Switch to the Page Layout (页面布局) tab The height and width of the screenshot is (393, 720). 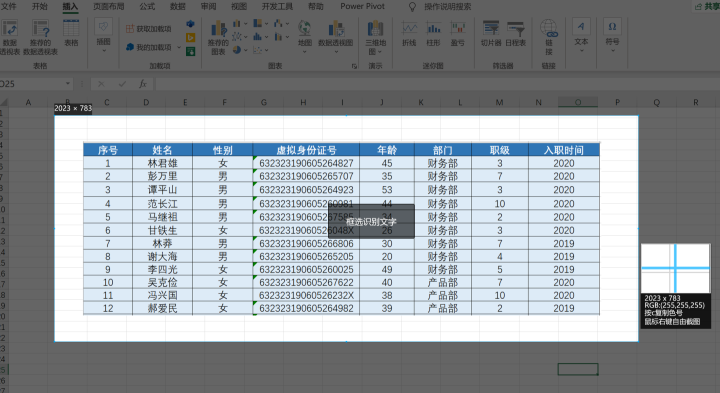[x=108, y=6]
